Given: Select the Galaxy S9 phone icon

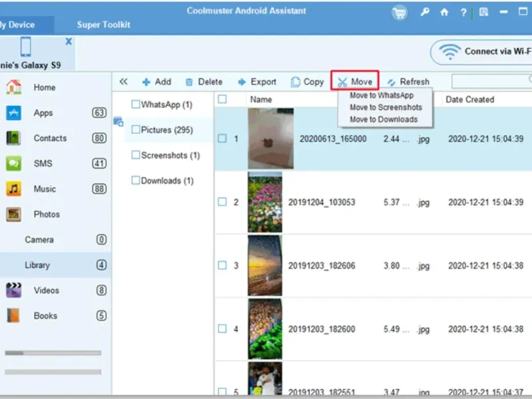Looking at the screenshot, I should click(x=26, y=47).
